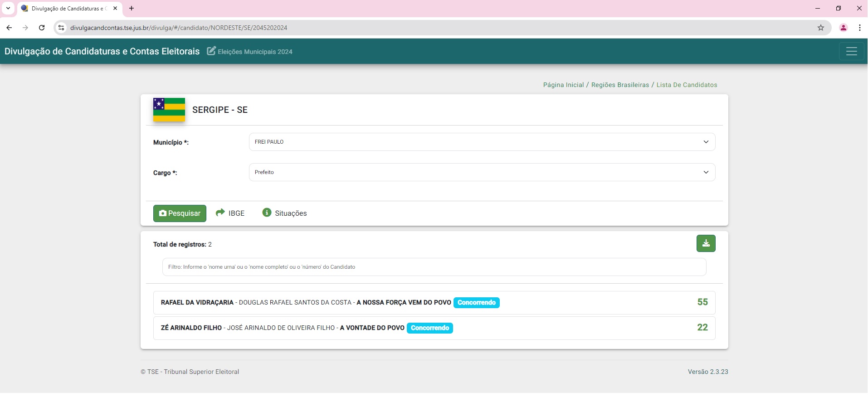
Task: Click the browser forward arrow
Action: pyautogui.click(x=25, y=28)
